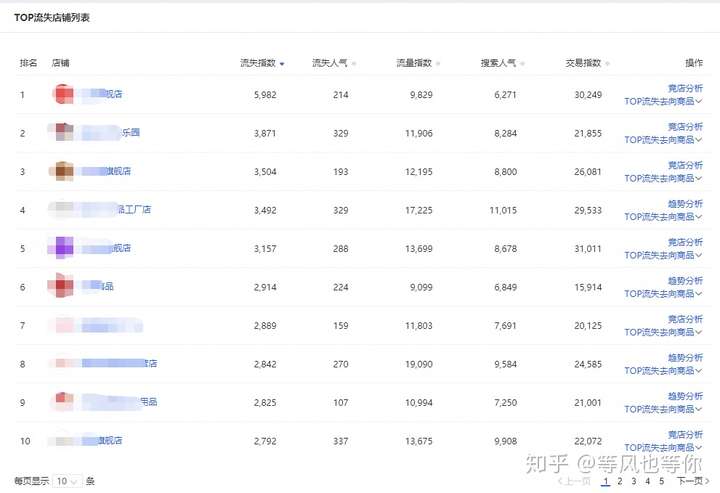Open 趋势分析 for rank 8 store

tap(685, 358)
